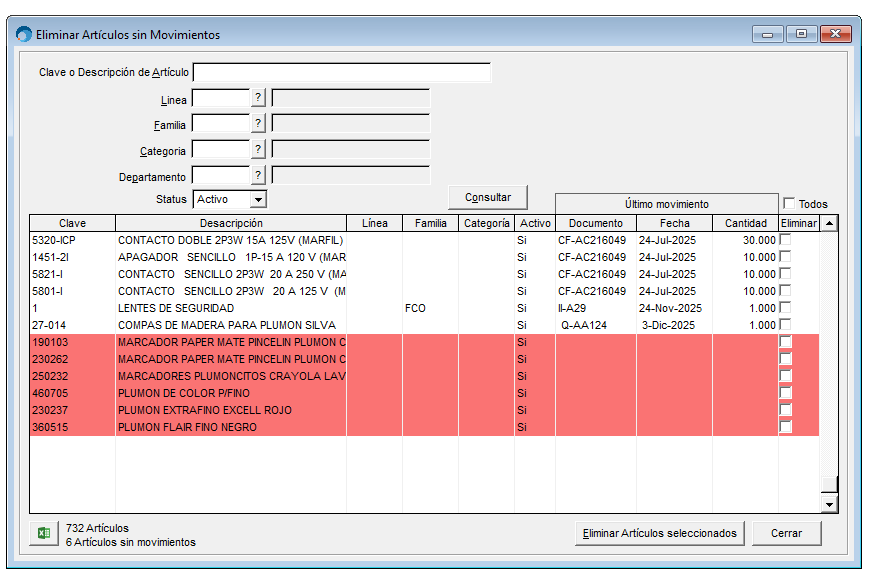
Task: Click the application icon in title bar
Action: point(24,34)
